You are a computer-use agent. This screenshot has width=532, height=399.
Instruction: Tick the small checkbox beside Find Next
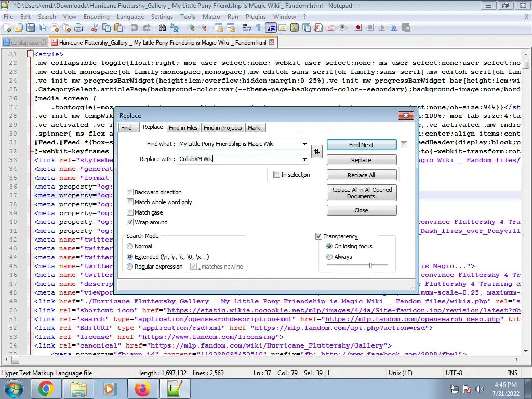(404, 144)
